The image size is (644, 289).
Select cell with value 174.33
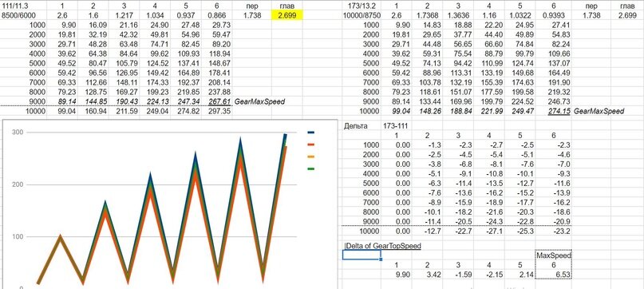(155, 82)
